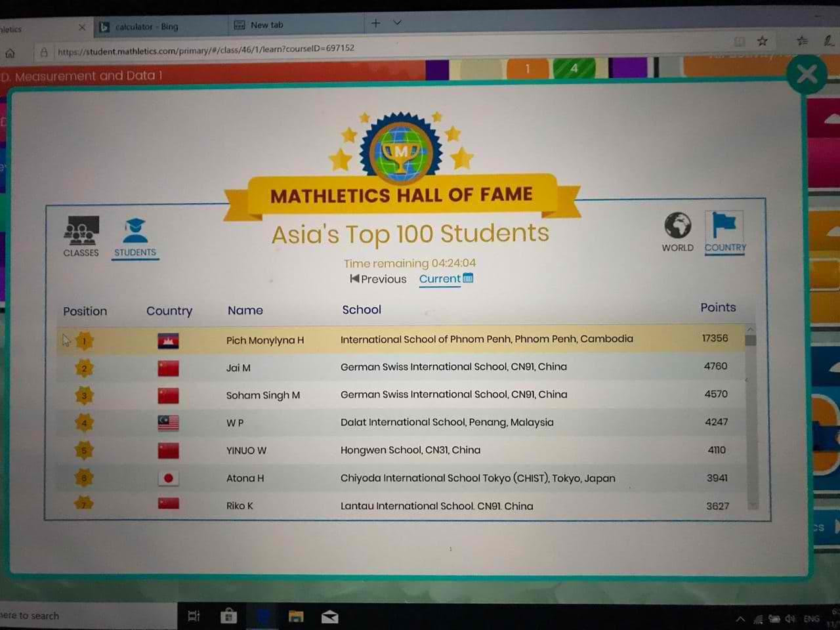Click position 6 badge for Atona H
This screenshot has width=840, height=630.
84,478
